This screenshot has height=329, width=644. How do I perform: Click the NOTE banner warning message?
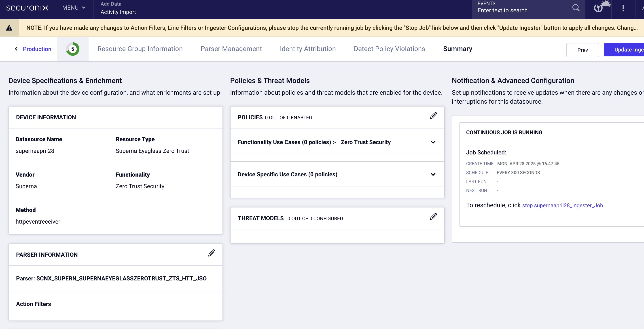coord(332,28)
